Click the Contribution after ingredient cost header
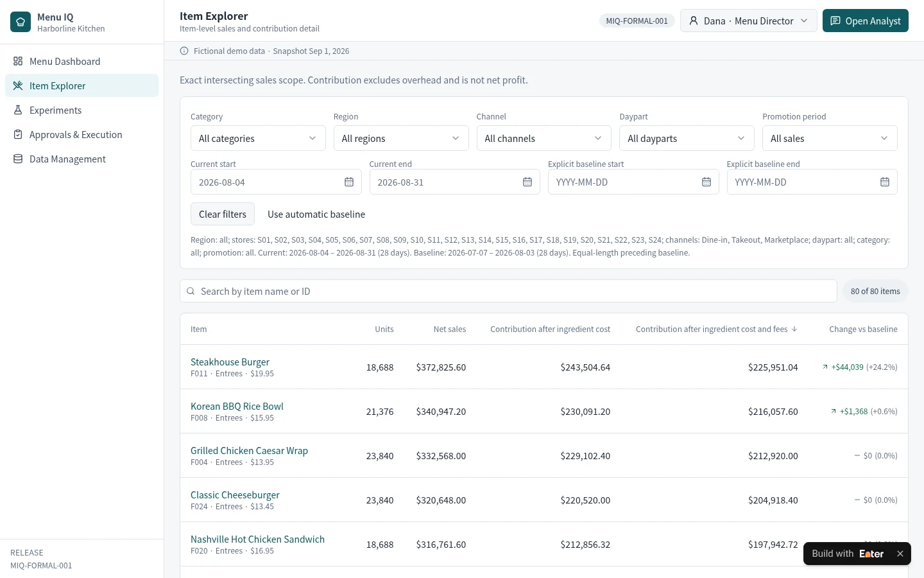924x578 pixels. (x=550, y=329)
